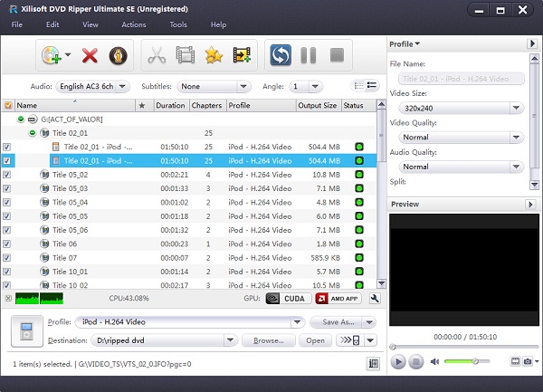Sort the list by Output Size column
This screenshot has width=543, height=392.
[x=319, y=105]
